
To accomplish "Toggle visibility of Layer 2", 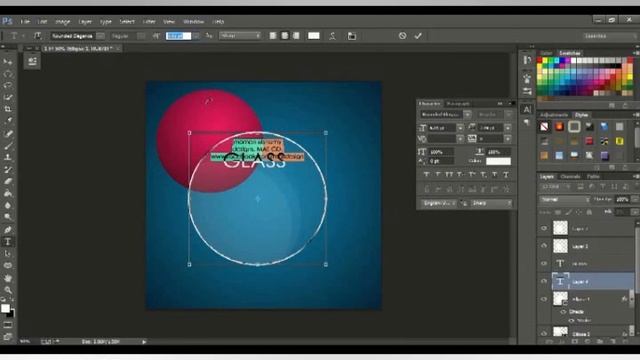I will tap(544, 246).
